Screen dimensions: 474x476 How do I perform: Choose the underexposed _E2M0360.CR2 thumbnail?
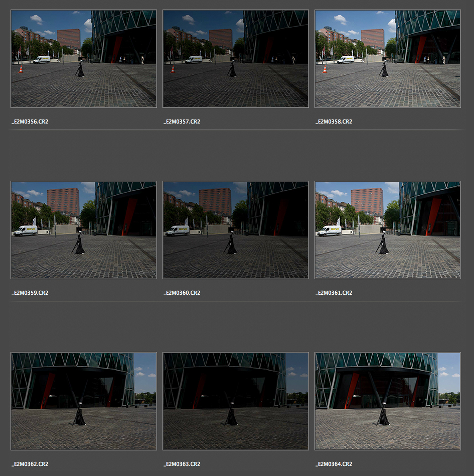tap(236, 230)
